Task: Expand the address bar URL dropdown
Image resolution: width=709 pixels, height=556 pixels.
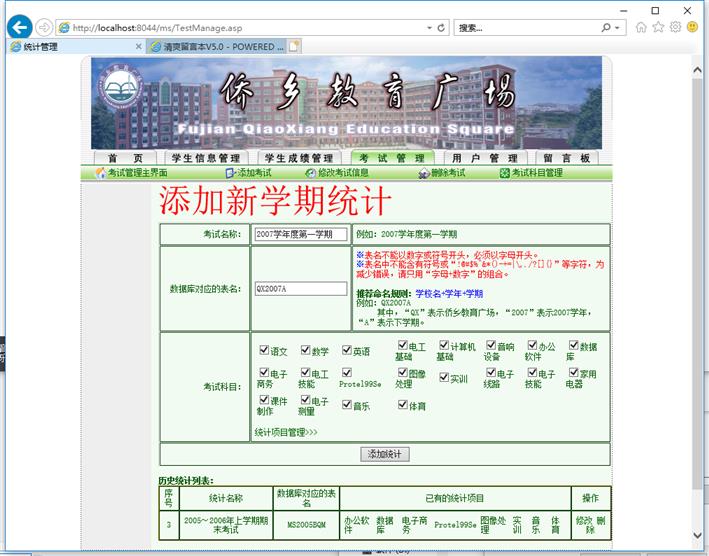Action: point(428,28)
